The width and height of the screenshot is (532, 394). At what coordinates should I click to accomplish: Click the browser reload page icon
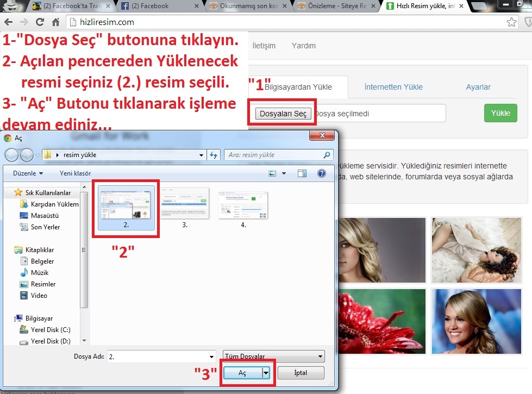[x=40, y=22]
